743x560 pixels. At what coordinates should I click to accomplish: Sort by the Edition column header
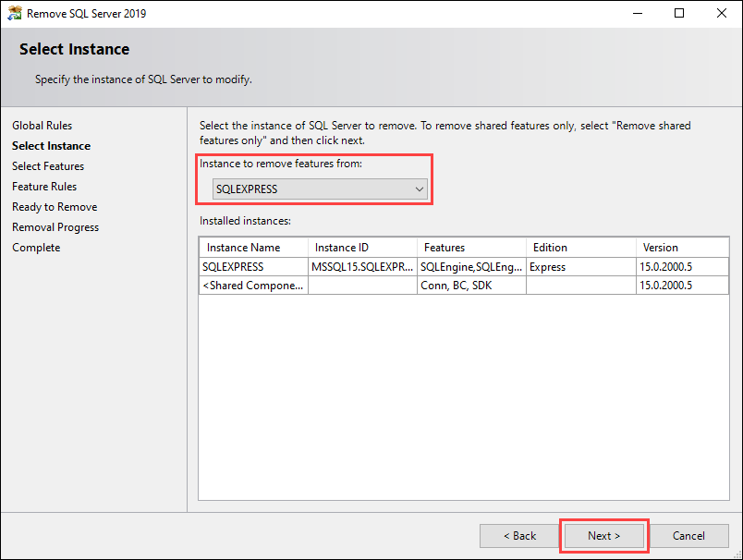(x=581, y=248)
